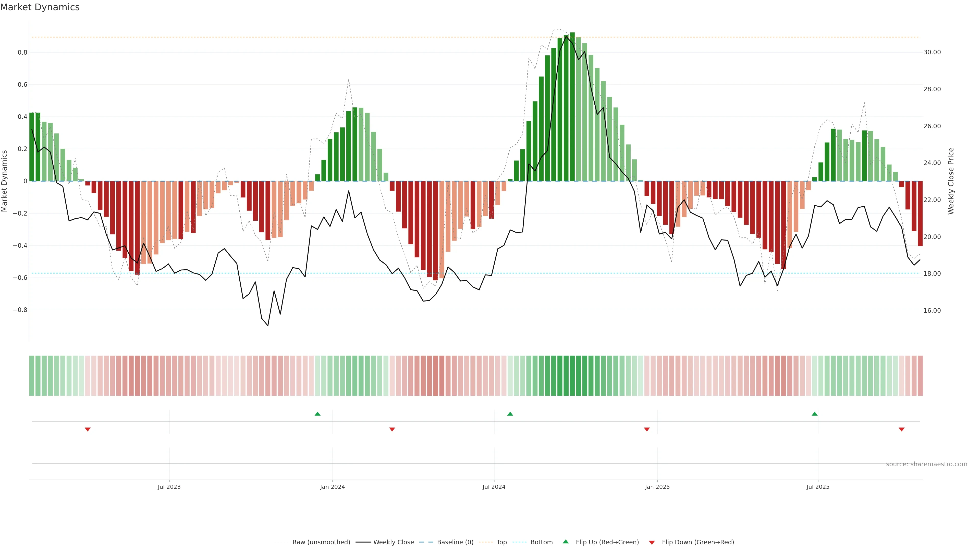Click the tallest green bar at peak
980x551 pixels.
[572, 106]
